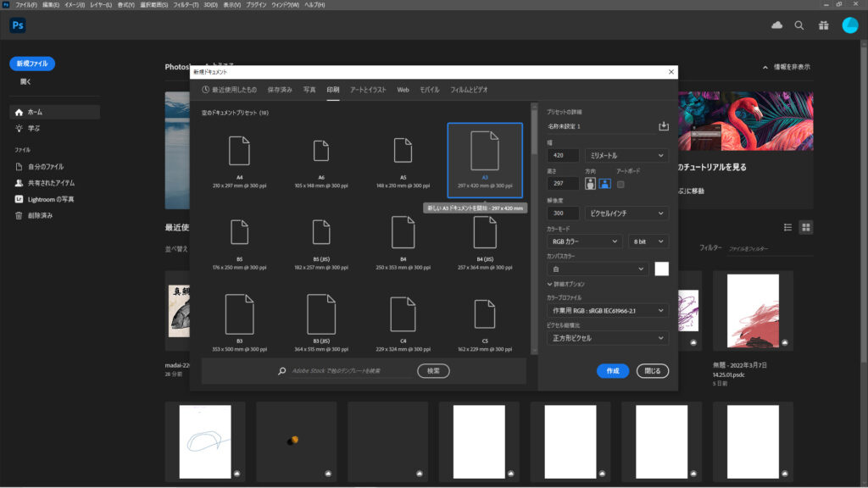Open the 8 bit depth dropdown
The width and height of the screenshot is (868, 488).
(x=648, y=241)
